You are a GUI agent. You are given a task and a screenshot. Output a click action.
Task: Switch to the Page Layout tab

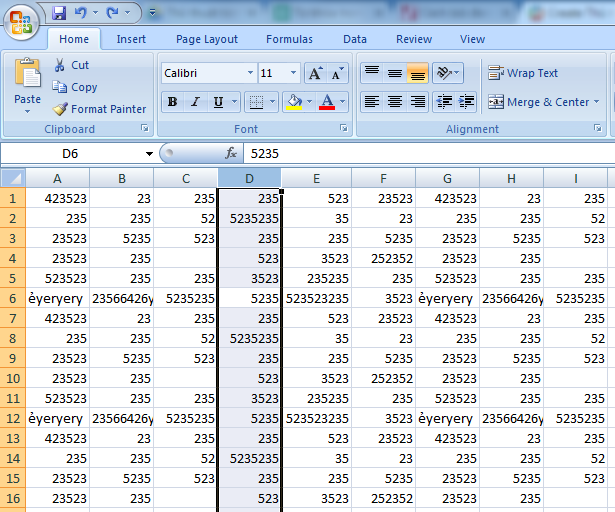[207, 39]
